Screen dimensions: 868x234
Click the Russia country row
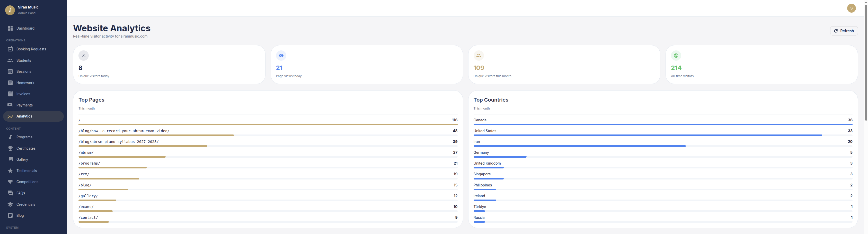pos(663,219)
